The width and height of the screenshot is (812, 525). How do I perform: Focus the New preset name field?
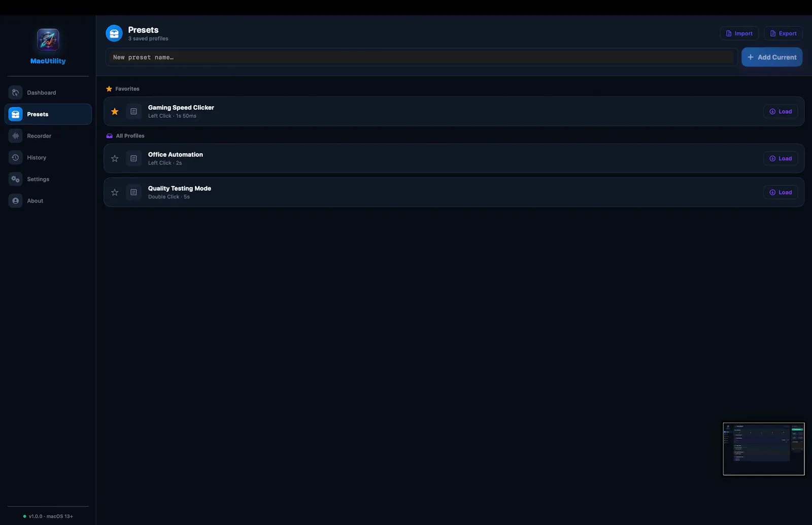tap(421, 57)
